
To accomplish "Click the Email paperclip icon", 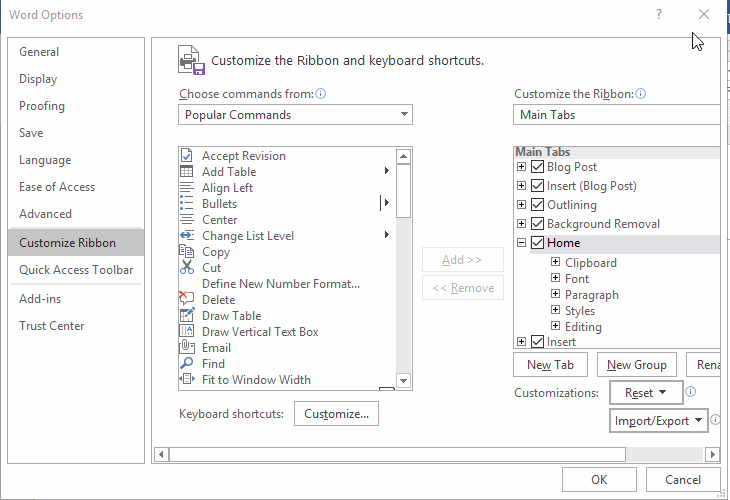I will tap(186, 347).
